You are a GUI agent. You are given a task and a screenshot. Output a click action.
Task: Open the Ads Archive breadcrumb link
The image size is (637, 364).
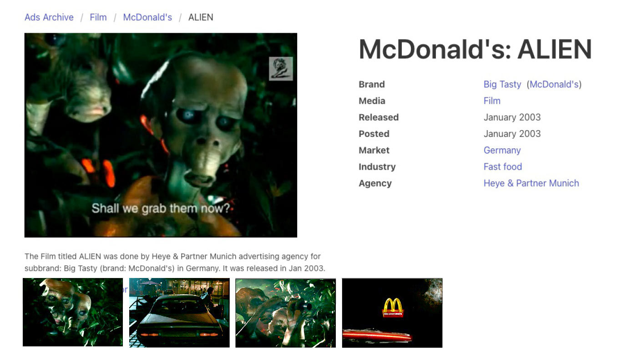(49, 17)
